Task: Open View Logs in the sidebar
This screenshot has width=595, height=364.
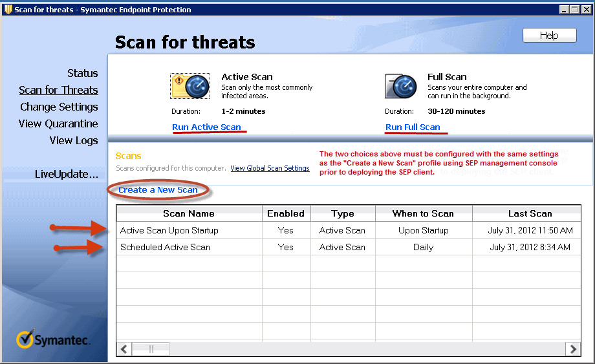Action: tap(74, 141)
